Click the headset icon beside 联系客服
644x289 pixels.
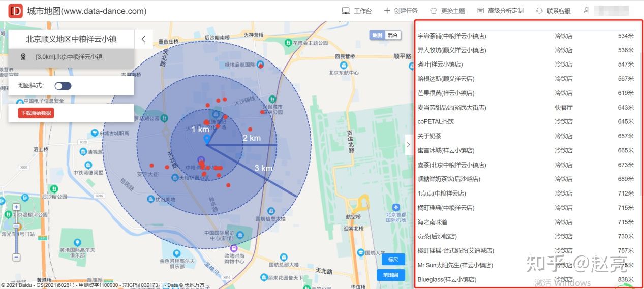pos(539,11)
